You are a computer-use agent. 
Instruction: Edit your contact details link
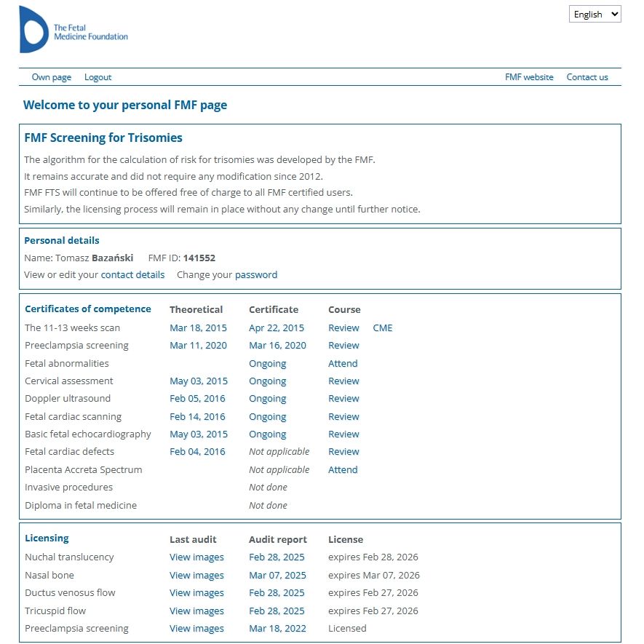[x=132, y=275]
